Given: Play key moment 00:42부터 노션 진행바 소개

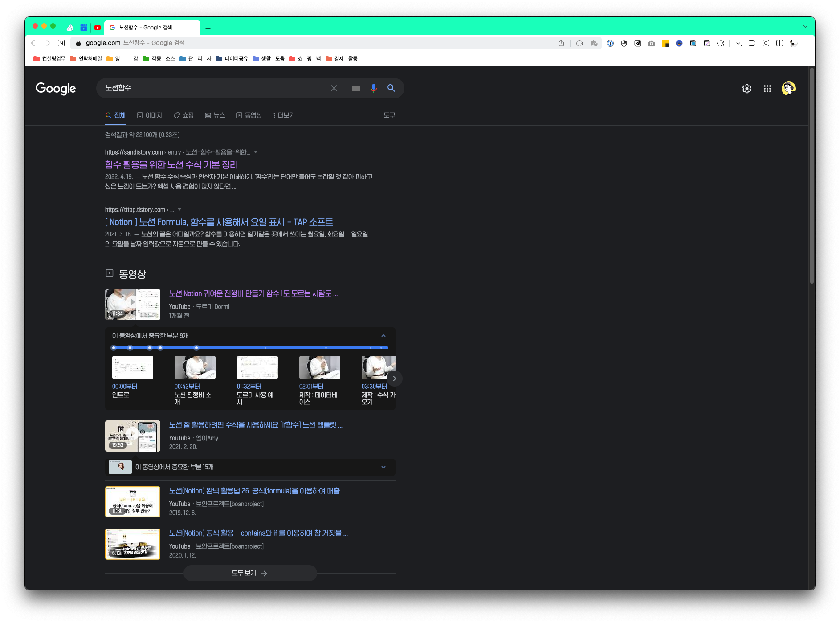Looking at the screenshot, I should tap(195, 380).
